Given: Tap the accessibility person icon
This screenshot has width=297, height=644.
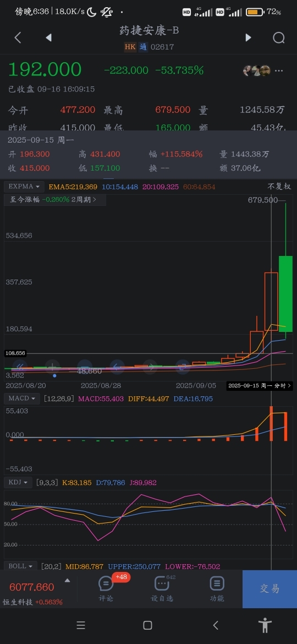Looking at the screenshot, I should (265, 625).
